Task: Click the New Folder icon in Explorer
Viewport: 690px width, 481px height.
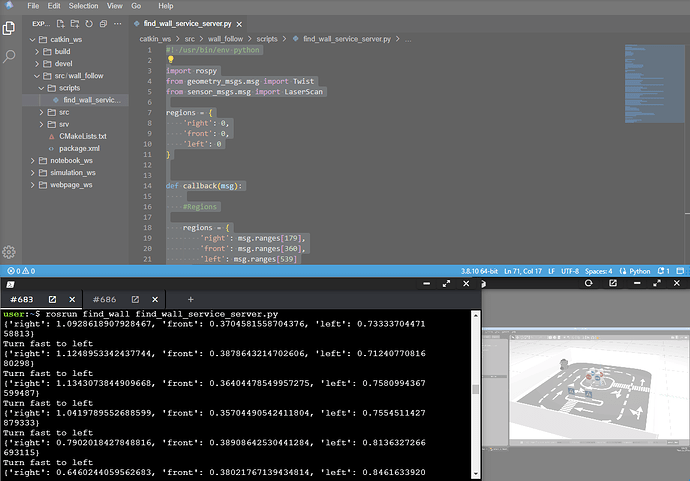Action: [75, 22]
